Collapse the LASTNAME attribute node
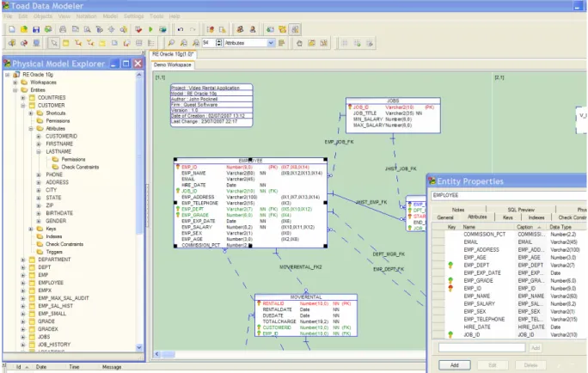 point(39,151)
